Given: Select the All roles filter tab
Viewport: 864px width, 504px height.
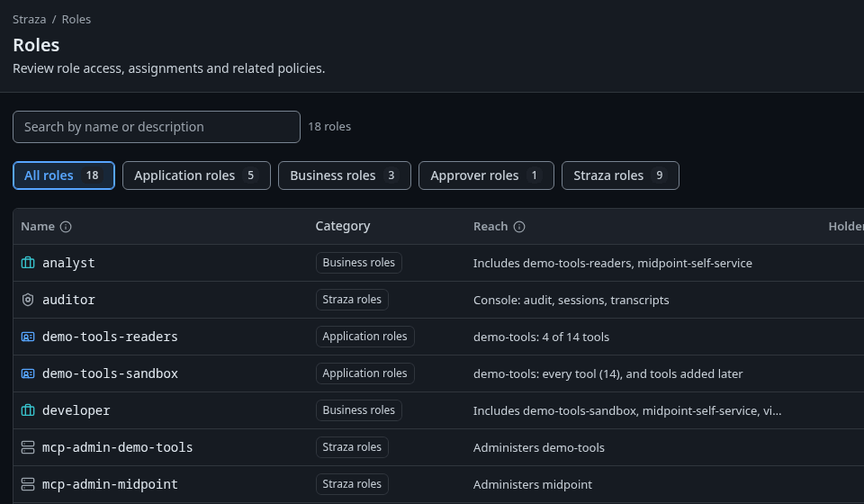Looking at the screenshot, I should (64, 175).
